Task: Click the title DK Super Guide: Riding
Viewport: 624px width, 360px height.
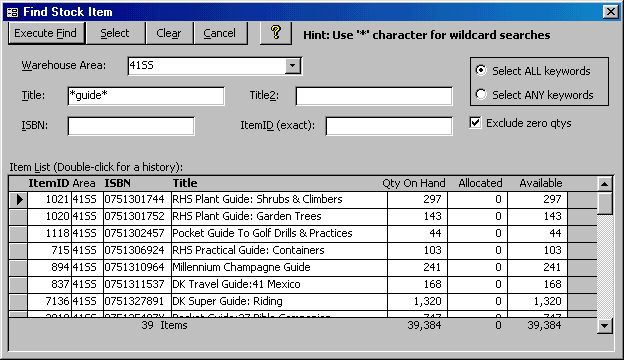Action: click(x=227, y=302)
